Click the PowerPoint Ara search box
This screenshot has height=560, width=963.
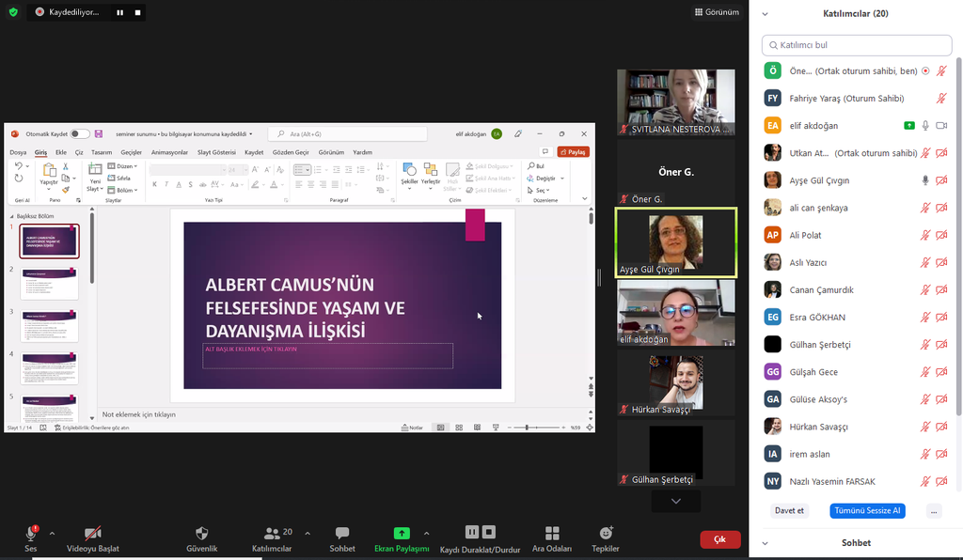(348, 133)
